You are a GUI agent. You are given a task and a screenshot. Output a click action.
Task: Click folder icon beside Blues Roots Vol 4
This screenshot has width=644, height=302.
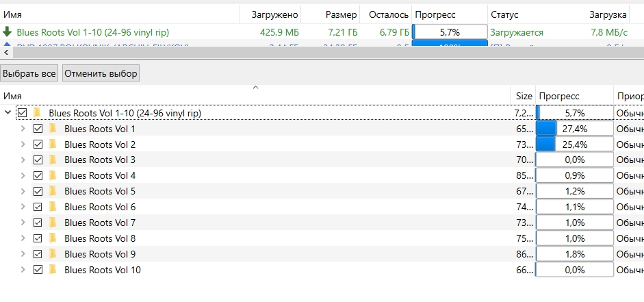coord(53,175)
